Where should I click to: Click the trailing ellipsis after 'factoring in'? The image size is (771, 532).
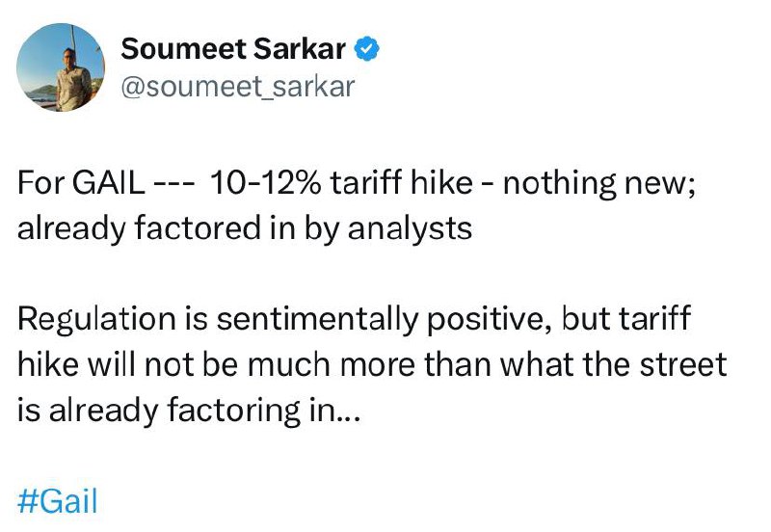click(348, 411)
